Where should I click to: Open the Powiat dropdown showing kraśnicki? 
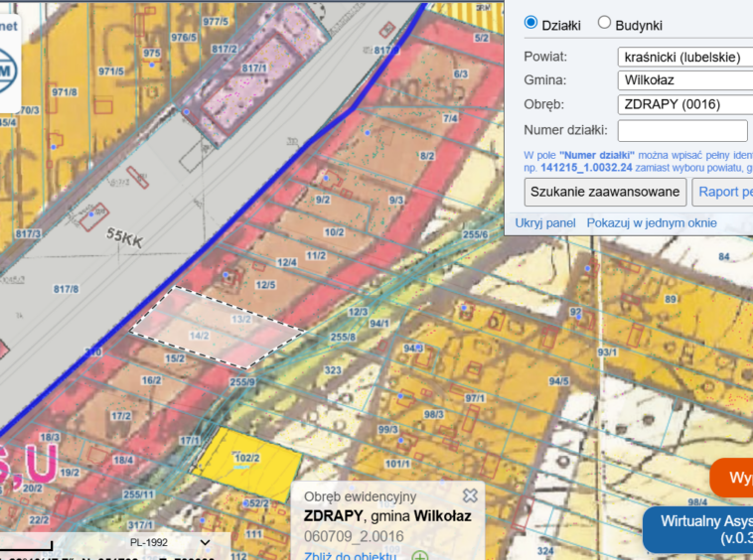point(684,58)
